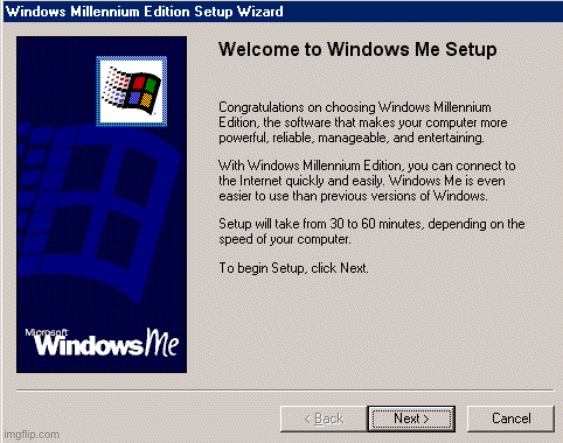This screenshot has height=443, width=563.
Task: Click the "Welcome to Windows Me Setup" heading
Action: click(358, 49)
